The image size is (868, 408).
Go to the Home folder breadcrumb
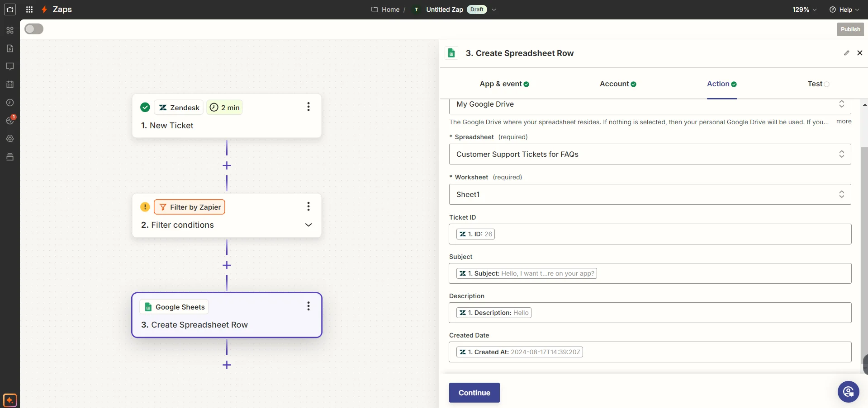386,9
